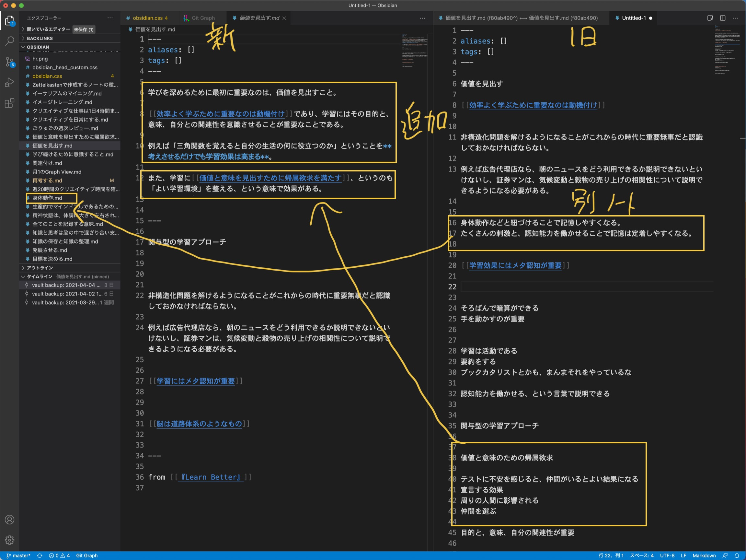Open 身体動作.md in the file explorer

click(x=47, y=198)
